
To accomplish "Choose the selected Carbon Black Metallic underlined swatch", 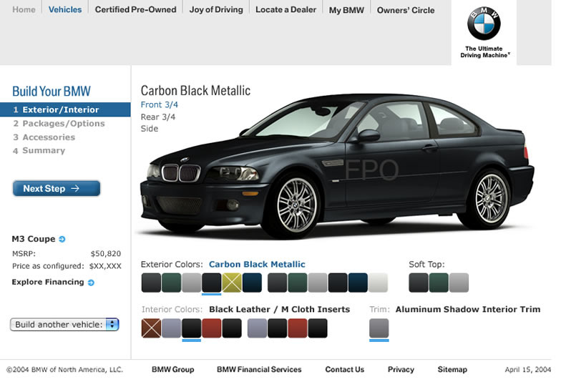I will [x=212, y=283].
